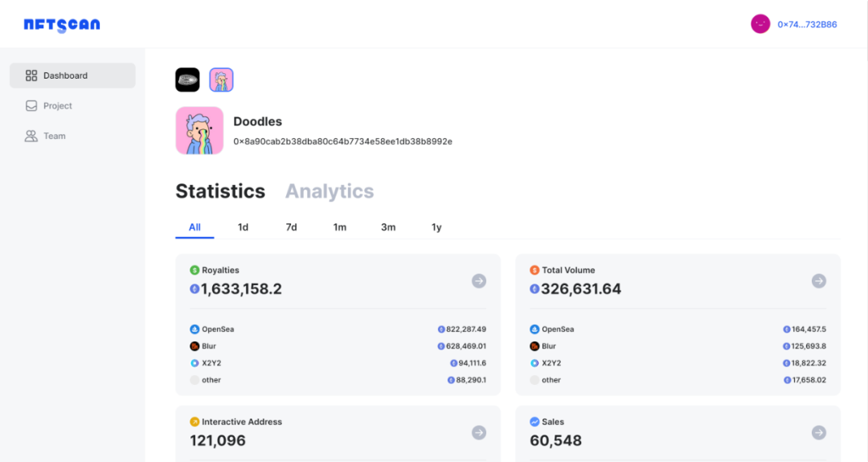Click Blur icon in Royalties card
The image size is (868, 462).
pos(194,346)
